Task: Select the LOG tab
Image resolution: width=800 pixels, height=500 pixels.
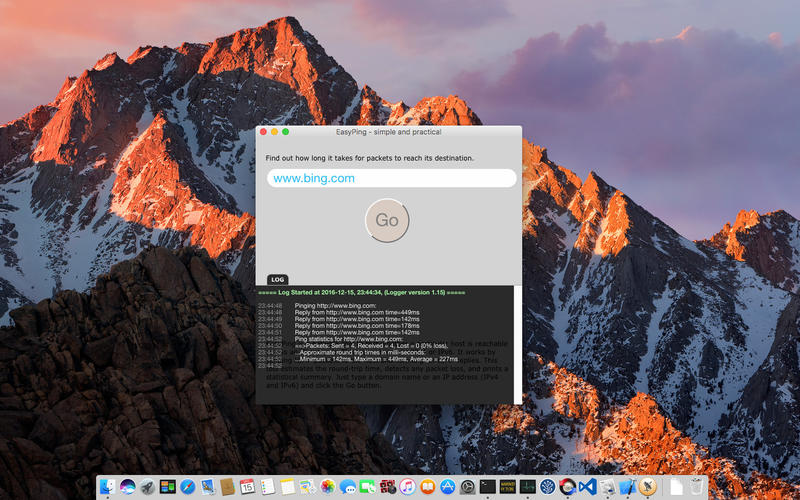Action: pyautogui.click(x=278, y=280)
